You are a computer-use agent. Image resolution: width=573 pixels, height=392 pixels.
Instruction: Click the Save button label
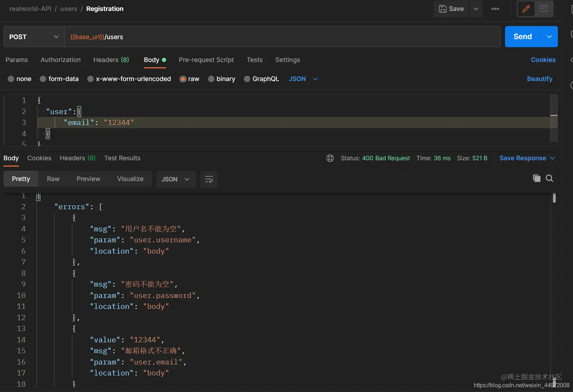456,9
